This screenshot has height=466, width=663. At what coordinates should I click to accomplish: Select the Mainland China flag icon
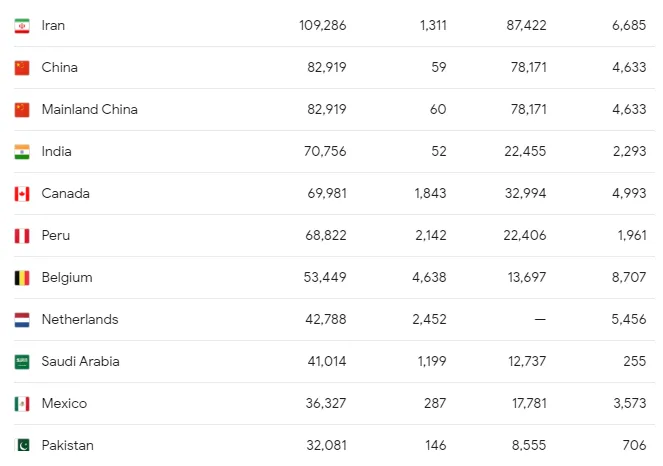[x=22, y=110]
